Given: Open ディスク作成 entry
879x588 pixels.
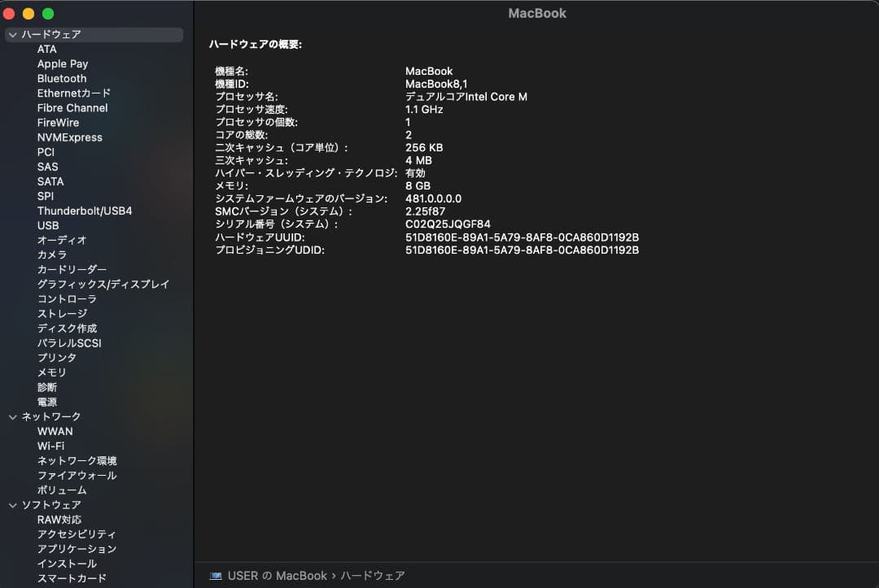Looking at the screenshot, I should pyautogui.click(x=68, y=329).
